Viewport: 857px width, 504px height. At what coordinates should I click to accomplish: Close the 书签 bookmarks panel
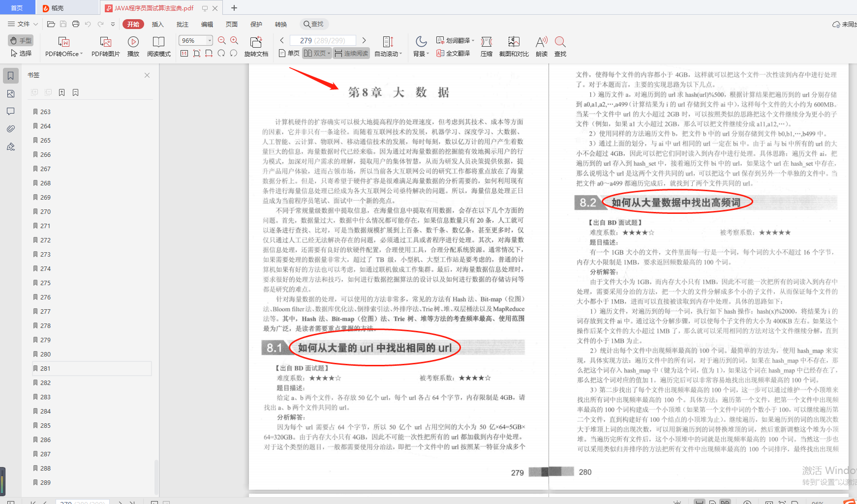[147, 75]
